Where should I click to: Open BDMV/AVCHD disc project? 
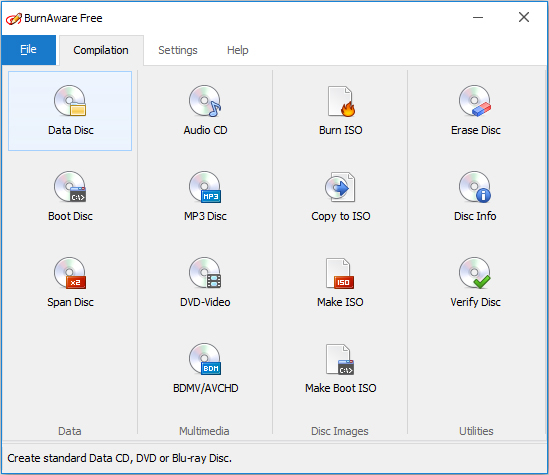tap(205, 369)
